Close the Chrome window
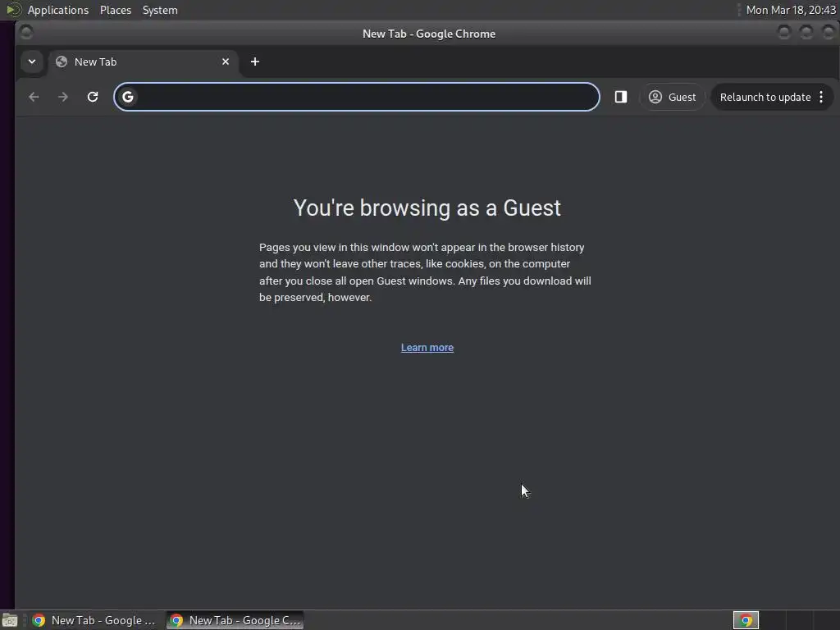This screenshot has width=840, height=630. pyautogui.click(x=829, y=33)
